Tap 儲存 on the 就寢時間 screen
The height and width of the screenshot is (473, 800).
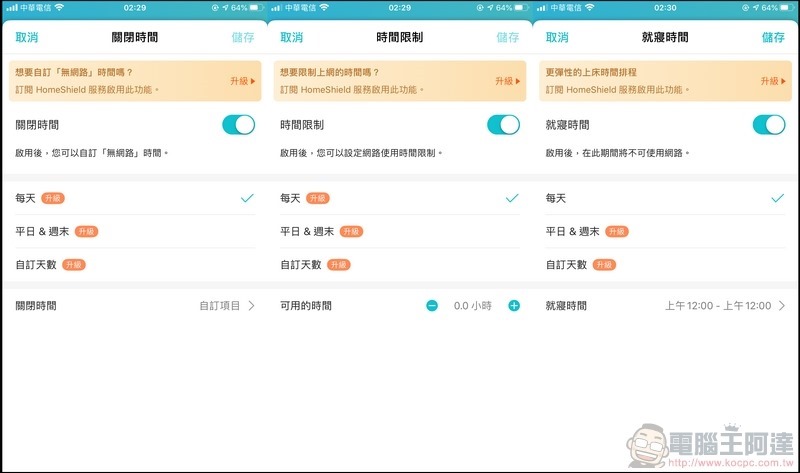[773, 37]
